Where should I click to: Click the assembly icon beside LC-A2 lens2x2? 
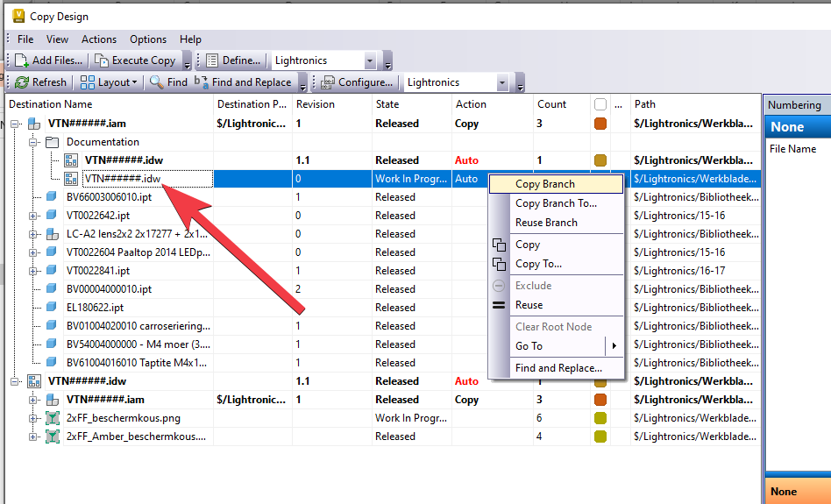pyautogui.click(x=52, y=234)
